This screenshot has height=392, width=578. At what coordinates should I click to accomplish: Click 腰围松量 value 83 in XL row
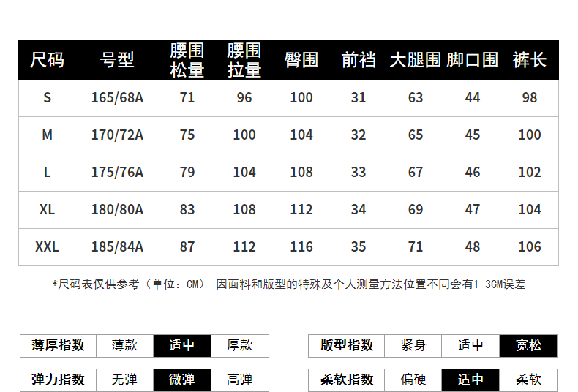(187, 209)
